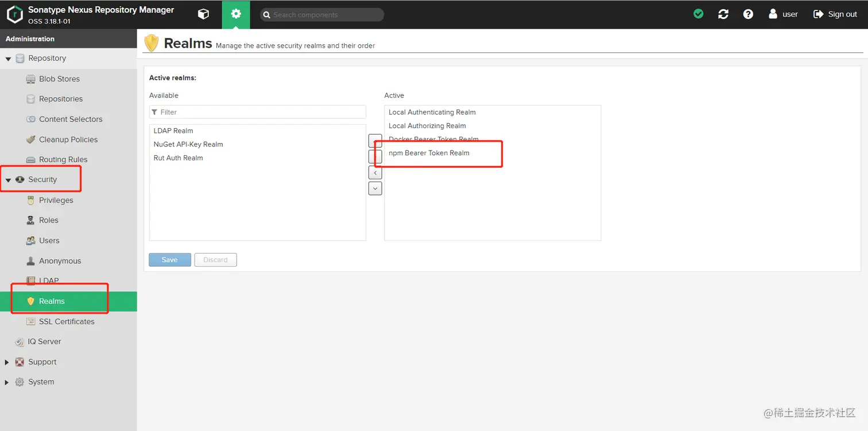Click the Security eye icon

[x=20, y=179]
